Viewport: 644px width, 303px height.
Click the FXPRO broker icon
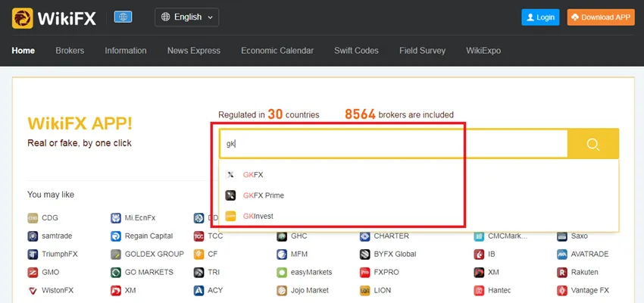(364, 272)
